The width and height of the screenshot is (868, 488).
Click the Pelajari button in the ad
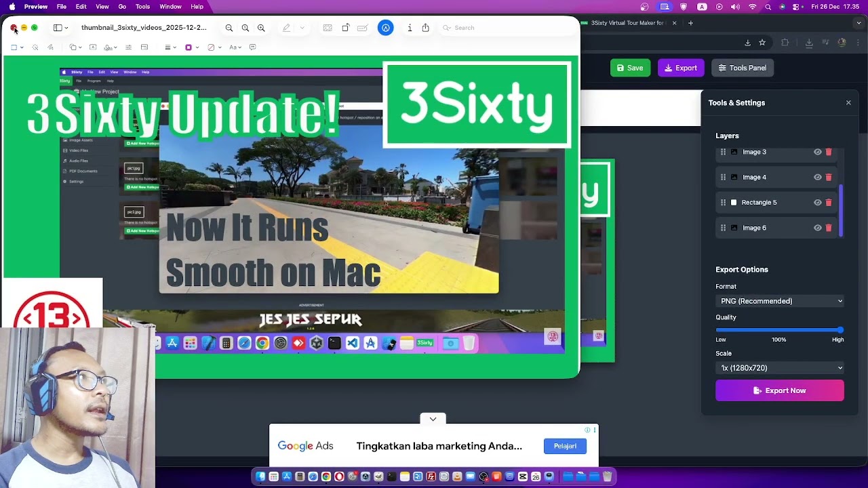click(565, 446)
